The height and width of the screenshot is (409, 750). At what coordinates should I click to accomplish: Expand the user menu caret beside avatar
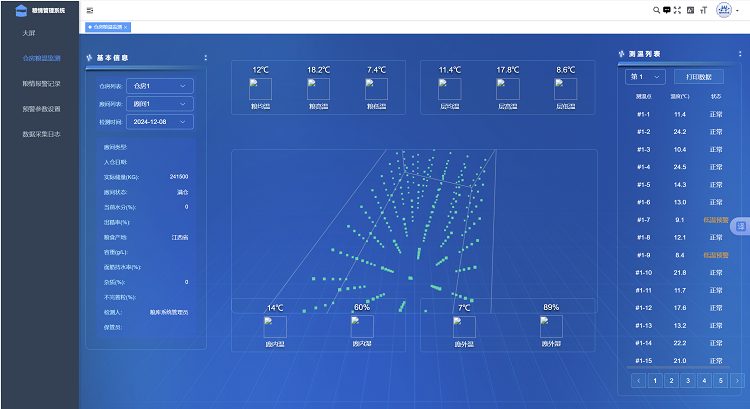point(738,11)
